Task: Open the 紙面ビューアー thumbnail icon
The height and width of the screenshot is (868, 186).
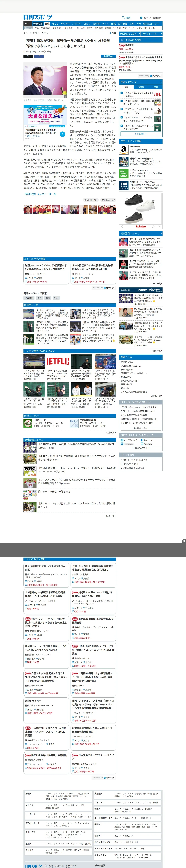Action: coord(124,161)
